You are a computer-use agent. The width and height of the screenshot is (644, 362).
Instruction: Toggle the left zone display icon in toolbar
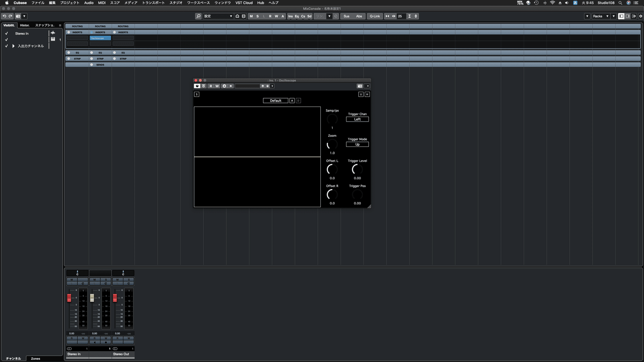pyautogui.click(x=621, y=16)
